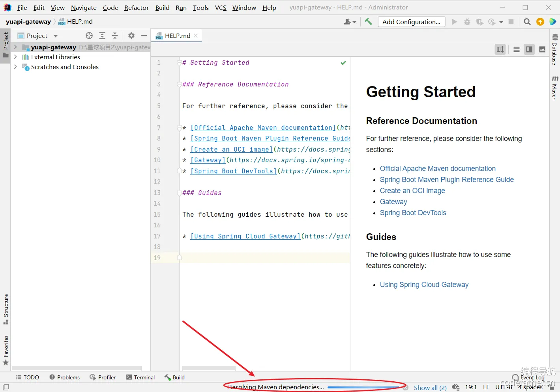
Task: Open the Using Spring Cloud Gateway preview link
Action: coord(424,285)
